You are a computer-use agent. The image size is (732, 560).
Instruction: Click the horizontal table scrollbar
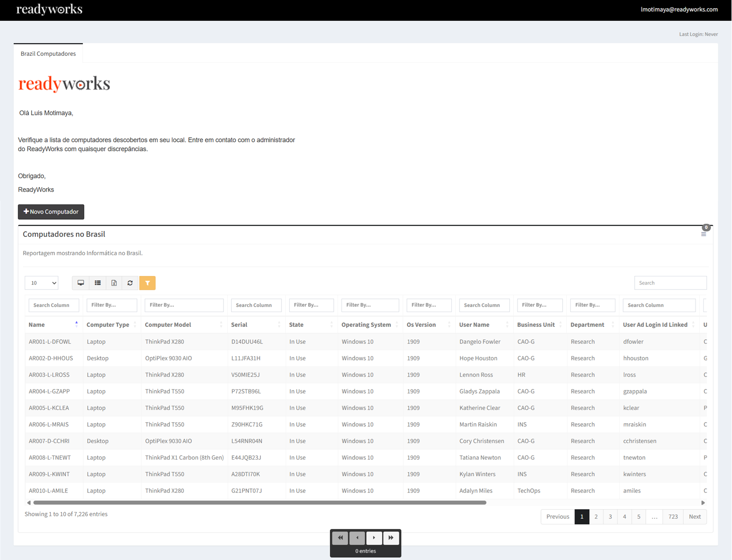(x=260, y=502)
